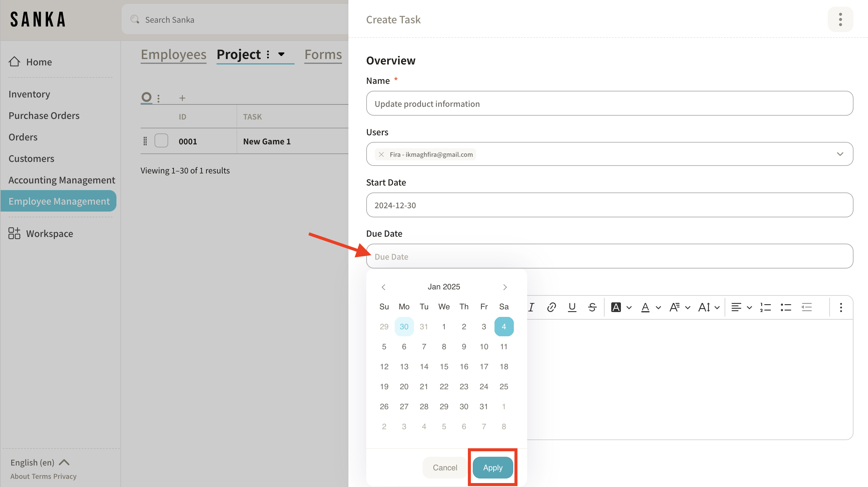
Task: Click the ID 0001 cell
Action: tap(188, 141)
